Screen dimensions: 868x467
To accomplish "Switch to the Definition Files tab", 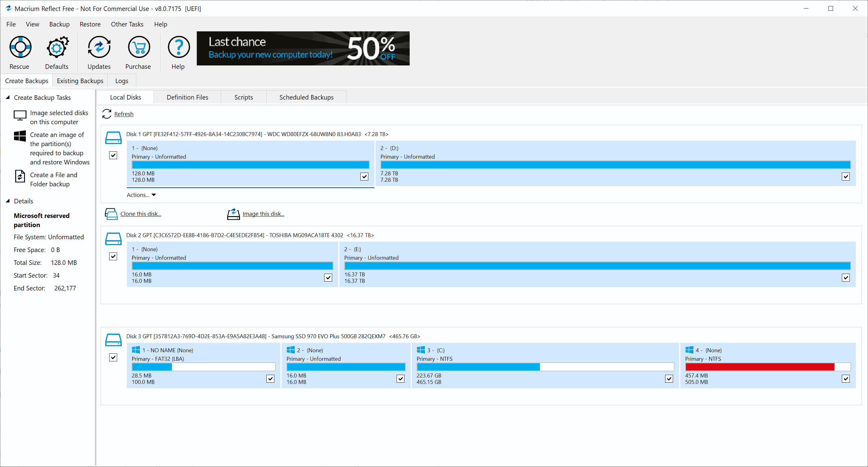I will click(x=187, y=97).
